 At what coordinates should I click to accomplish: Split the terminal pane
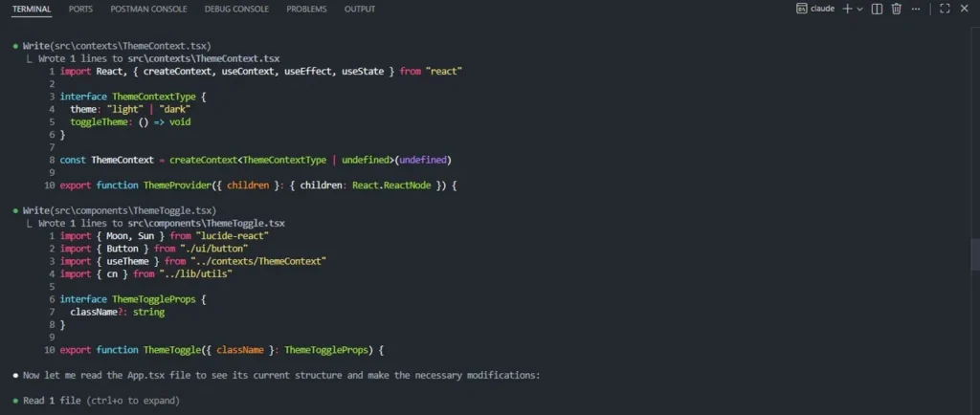(x=878, y=9)
